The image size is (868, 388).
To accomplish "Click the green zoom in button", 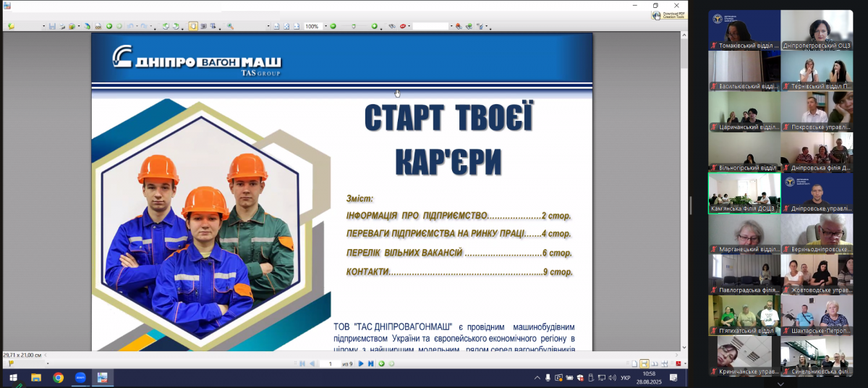I will tap(375, 26).
